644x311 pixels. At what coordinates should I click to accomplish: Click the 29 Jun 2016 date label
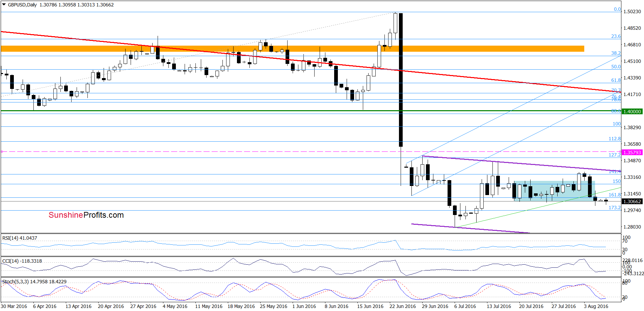(435, 306)
